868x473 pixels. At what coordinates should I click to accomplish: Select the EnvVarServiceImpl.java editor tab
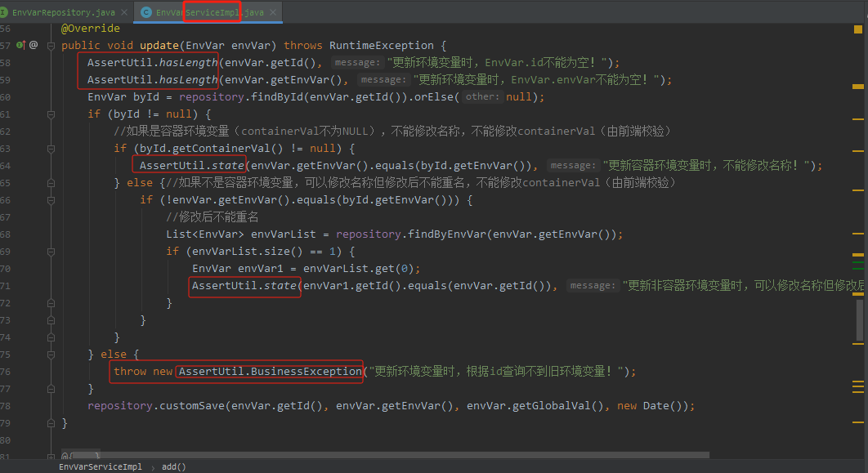210,12
